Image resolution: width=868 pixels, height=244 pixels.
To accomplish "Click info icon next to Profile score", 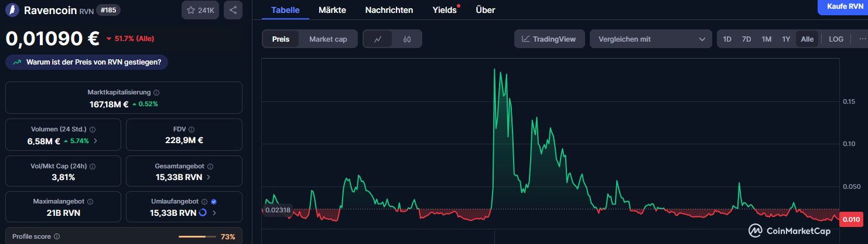I will click(x=57, y=237).
